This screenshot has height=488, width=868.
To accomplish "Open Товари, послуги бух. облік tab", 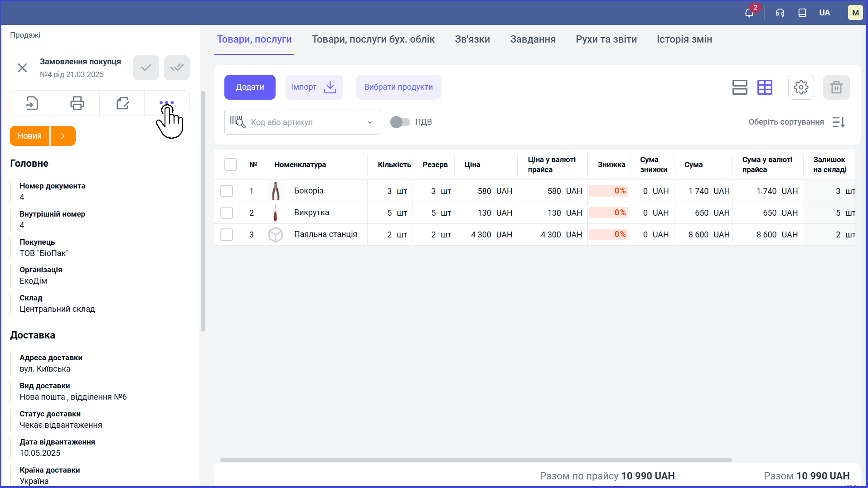I will (373, 39).
